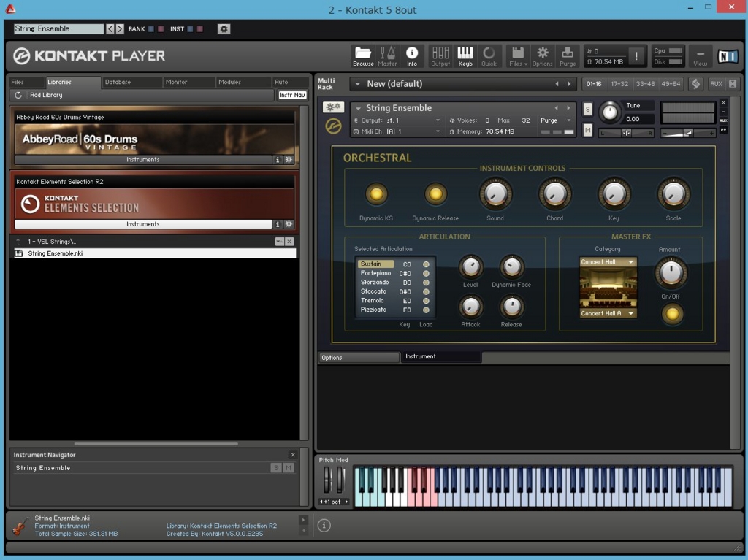Click the pitch wheel beside keyboard
Image resolution: width=748 pixels, height=560 pixels.
pos(327,480)
